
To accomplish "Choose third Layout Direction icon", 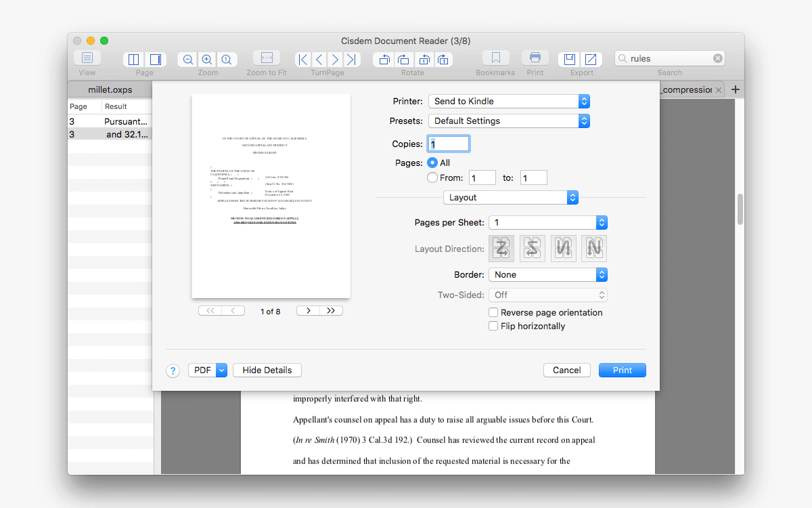I will (x=564, y=249).
